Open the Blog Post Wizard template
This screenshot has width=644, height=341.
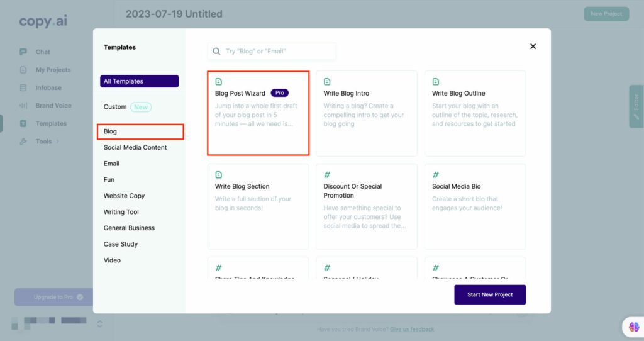point(258,113)
